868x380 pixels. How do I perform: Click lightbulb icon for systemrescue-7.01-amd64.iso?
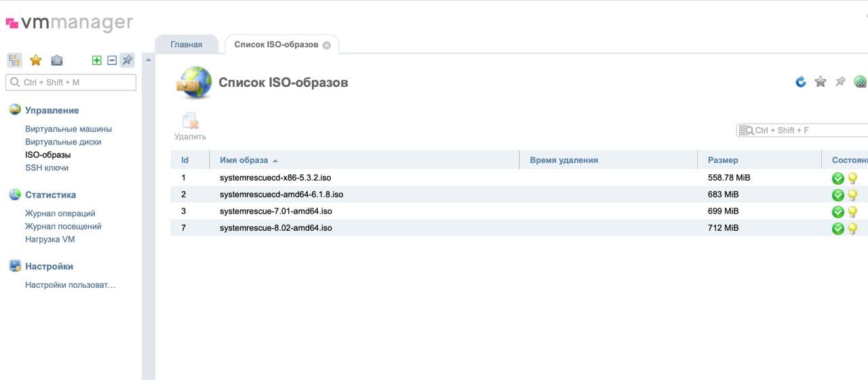(852, 212)
